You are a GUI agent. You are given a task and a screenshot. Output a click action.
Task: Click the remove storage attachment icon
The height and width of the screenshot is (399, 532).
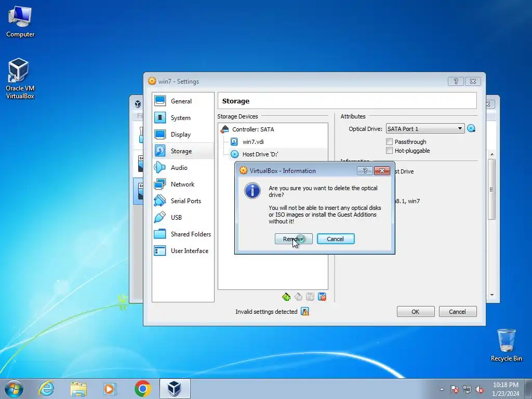(x=322, y=297)
